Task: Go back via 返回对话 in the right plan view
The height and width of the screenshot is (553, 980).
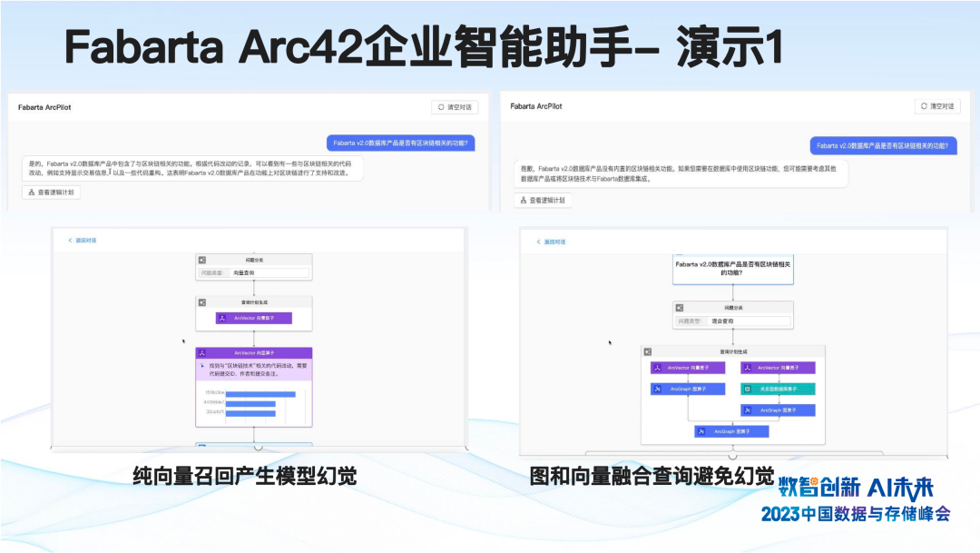Action: pos(551,242)
